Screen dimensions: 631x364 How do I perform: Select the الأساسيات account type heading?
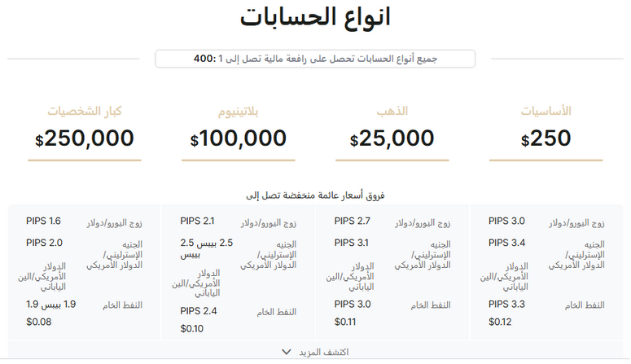click(x=545, y=111)
